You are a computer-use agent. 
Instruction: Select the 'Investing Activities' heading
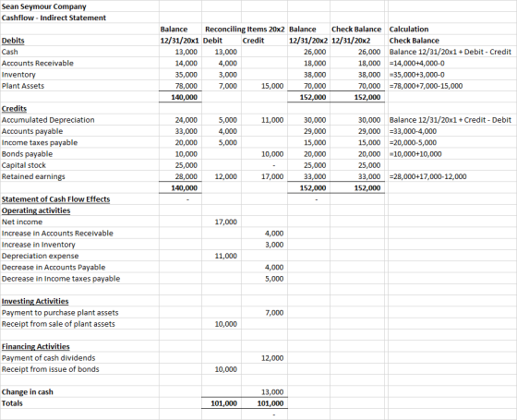[35, 301]
